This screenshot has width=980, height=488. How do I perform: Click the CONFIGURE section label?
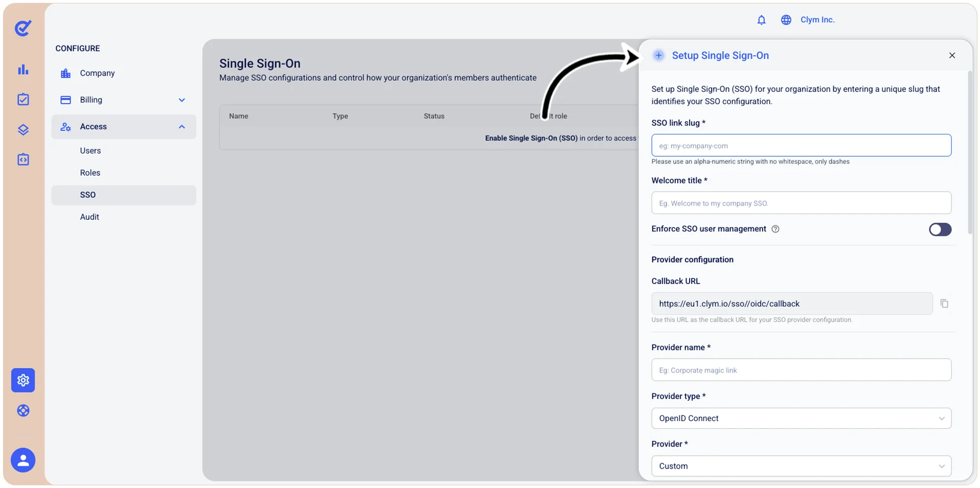click(x=78, y=49)
